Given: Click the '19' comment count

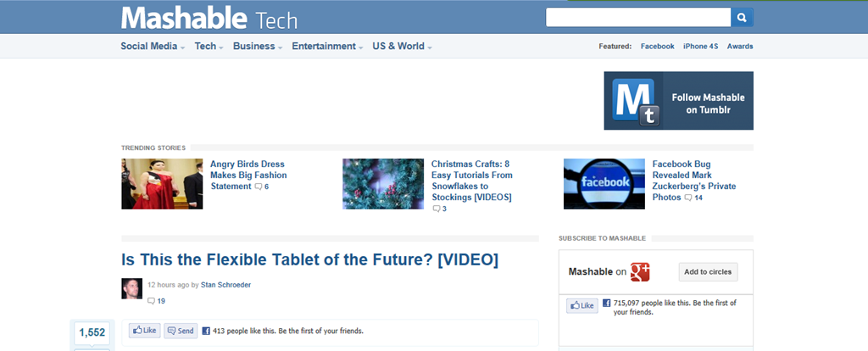Looking at the screenshot, I should click(161, 301).
